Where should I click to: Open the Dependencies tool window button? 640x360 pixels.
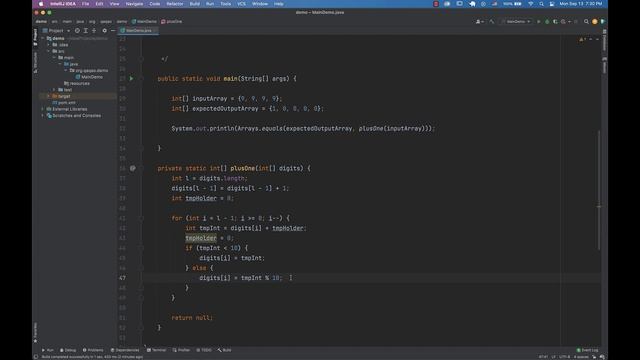point(125,350)
